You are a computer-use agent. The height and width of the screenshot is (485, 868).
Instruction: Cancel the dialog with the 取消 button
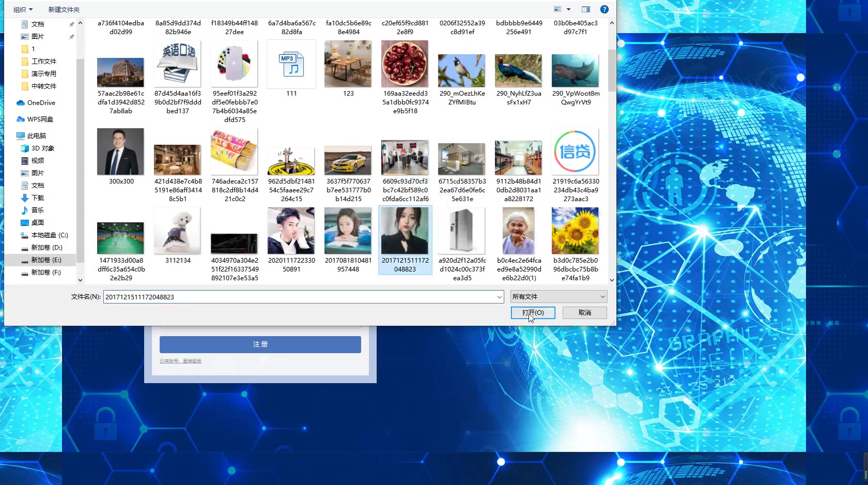coord(584,313)
